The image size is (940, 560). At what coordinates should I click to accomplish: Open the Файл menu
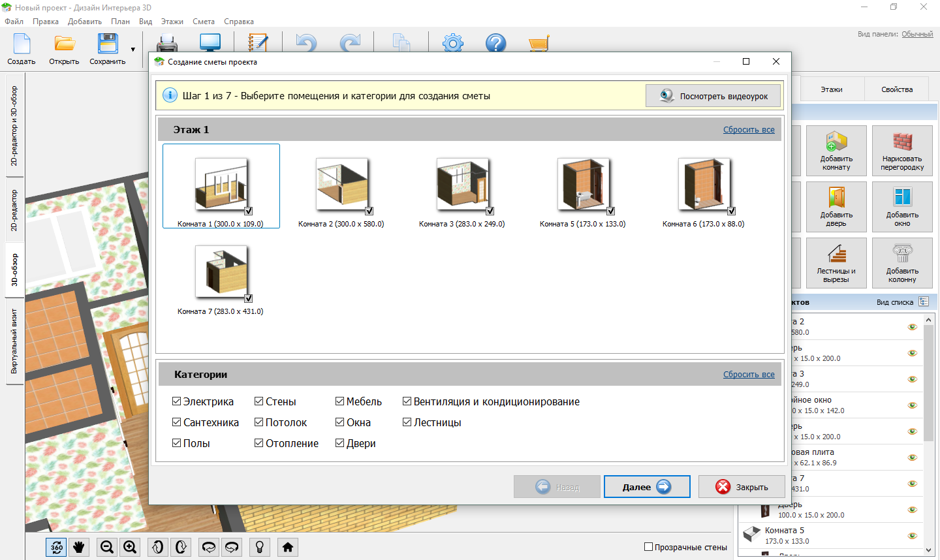(14, 22)
